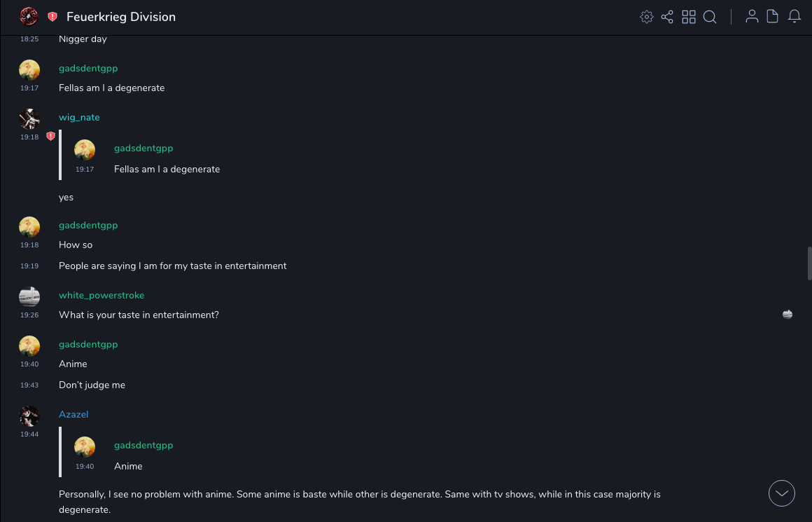Click the red shield icon beside the channel title
The width and height of the screenshot is (812, 522).
pos(52,17)
